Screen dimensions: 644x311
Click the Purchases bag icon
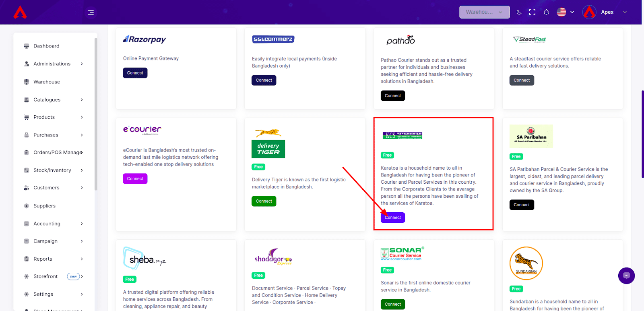[x=27, y=135]
